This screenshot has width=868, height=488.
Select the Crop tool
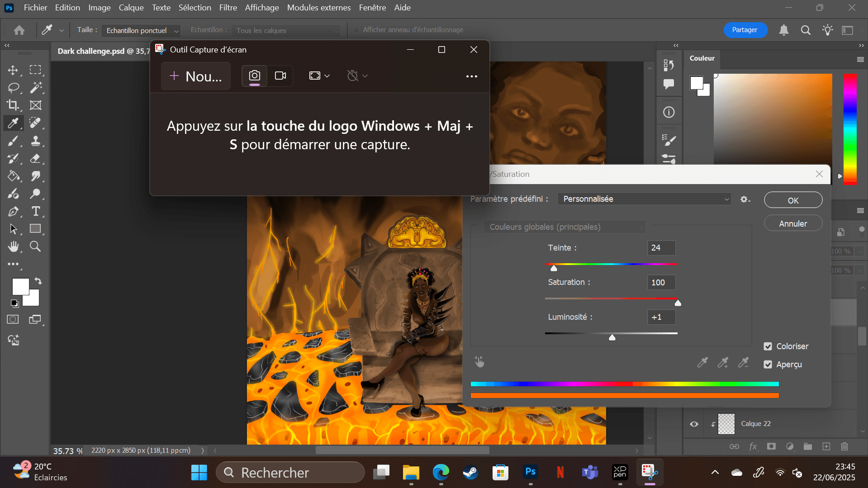(13, 105)
